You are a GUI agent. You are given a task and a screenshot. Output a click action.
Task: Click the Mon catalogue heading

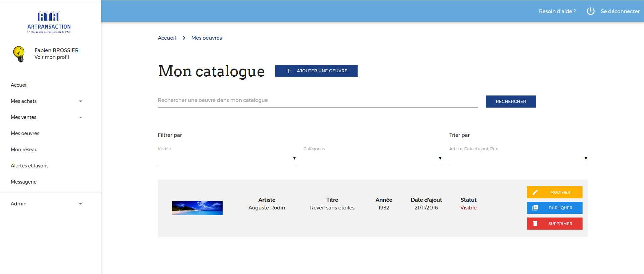click(x=211, y=71)
